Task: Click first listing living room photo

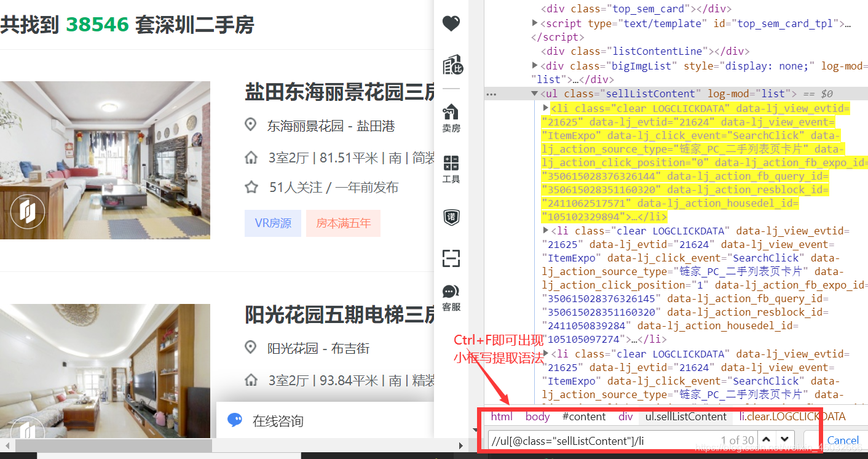Action: click(105, 160)
